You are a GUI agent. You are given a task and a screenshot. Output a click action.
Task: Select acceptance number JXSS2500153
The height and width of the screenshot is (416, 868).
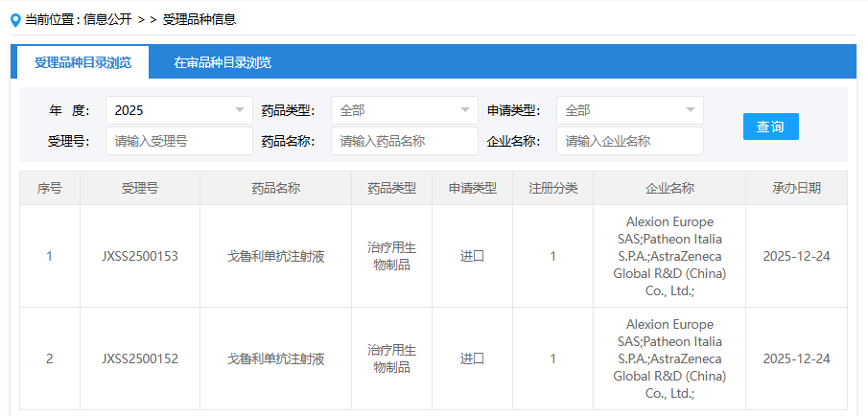(140, 256)
